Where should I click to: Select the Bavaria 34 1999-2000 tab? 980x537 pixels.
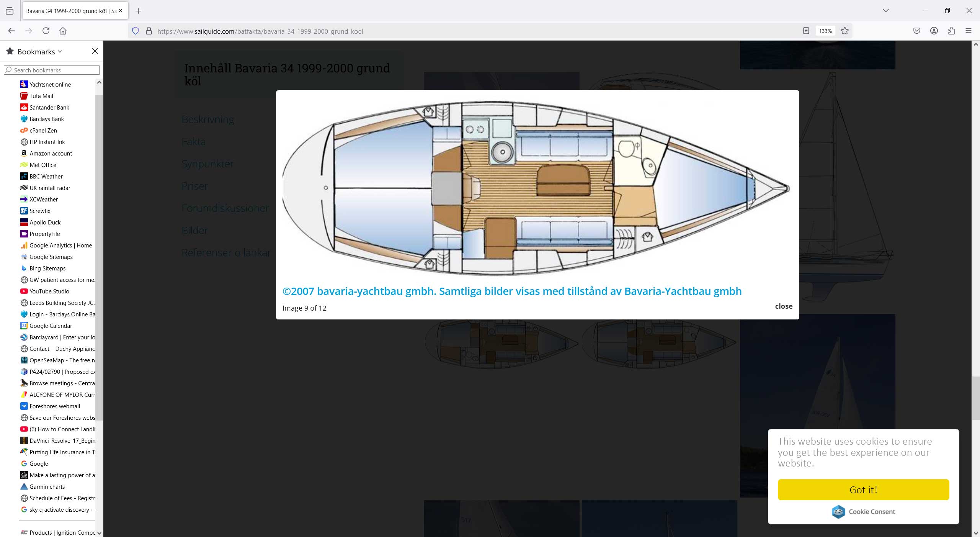pos(75,11)
